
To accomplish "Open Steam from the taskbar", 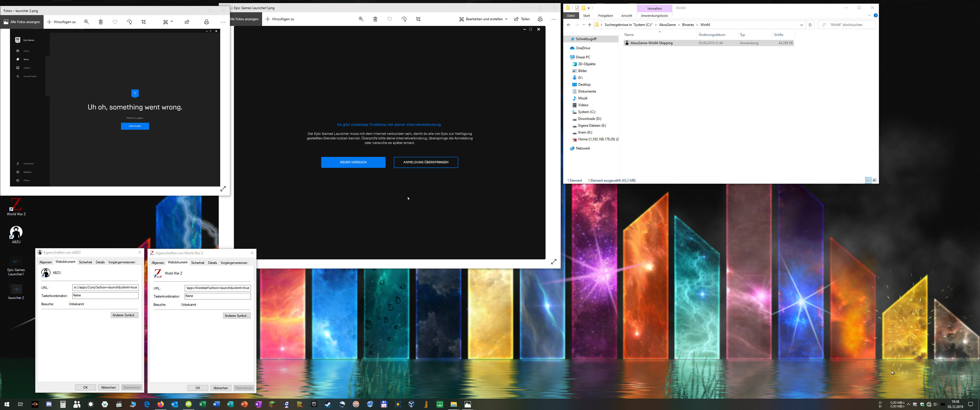I will [328, 404].
